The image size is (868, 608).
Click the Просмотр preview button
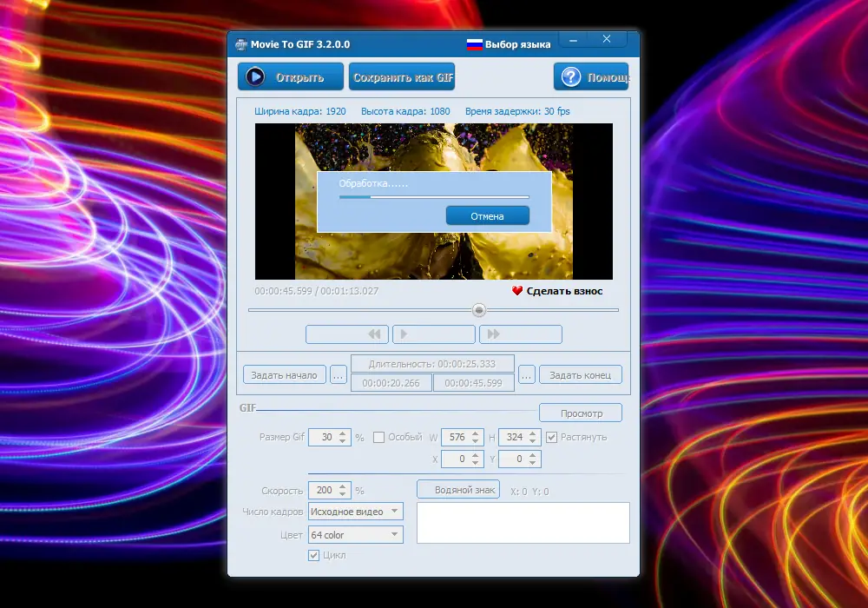pyautogui.click(x=581, y=413)
